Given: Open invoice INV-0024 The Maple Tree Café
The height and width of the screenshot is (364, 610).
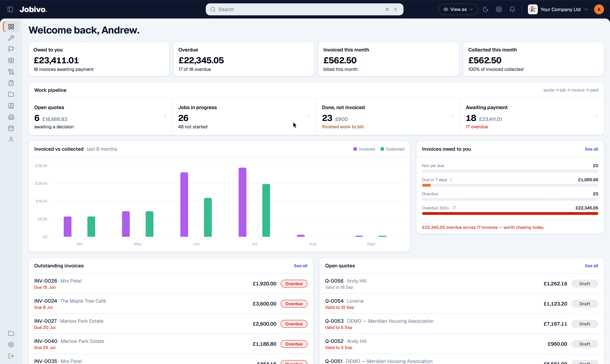Looking at the screenshot, I should pyautogui.click(x=171, y=304).
